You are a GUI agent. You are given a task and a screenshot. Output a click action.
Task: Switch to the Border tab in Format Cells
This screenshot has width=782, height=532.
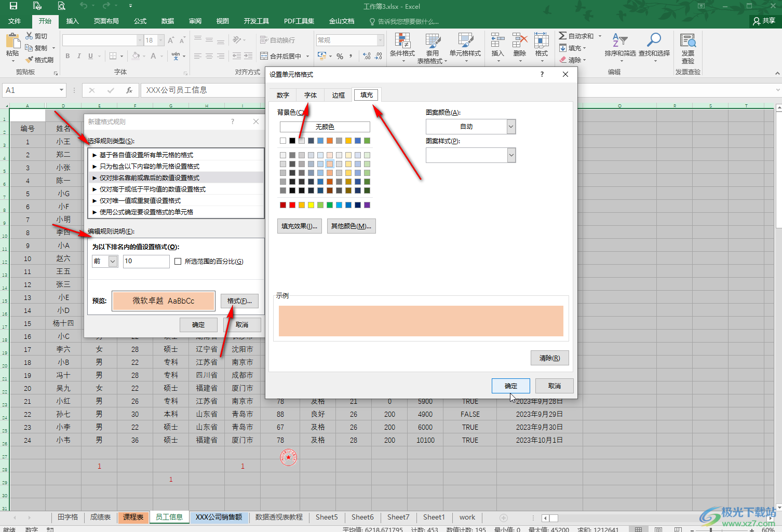[339, 95]
